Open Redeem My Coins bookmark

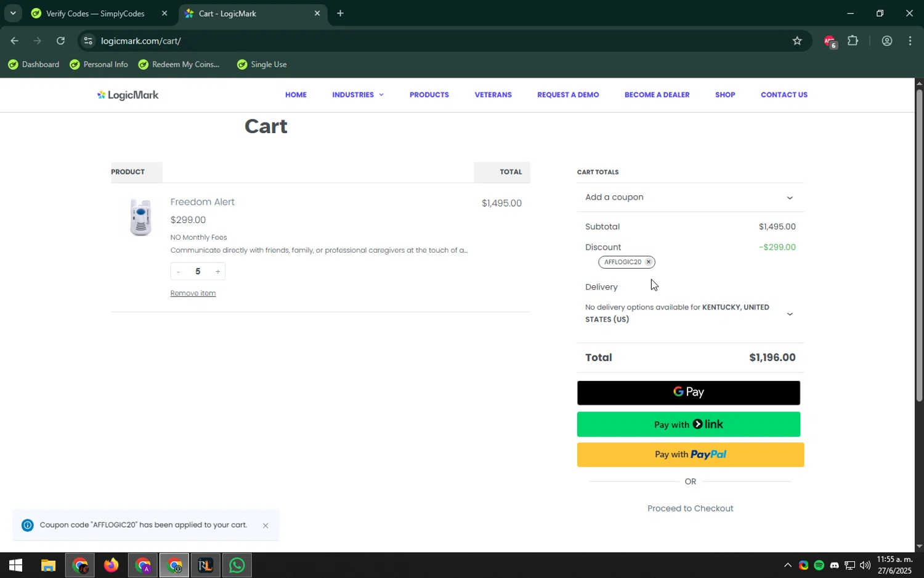(x=179, y=65)
